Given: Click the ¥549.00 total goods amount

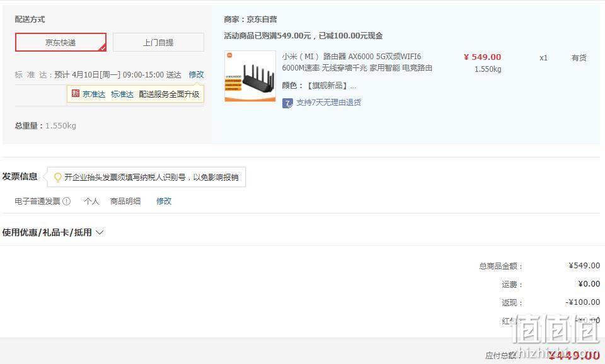Looking at the screenshot, I should click(x=584, y=266).
